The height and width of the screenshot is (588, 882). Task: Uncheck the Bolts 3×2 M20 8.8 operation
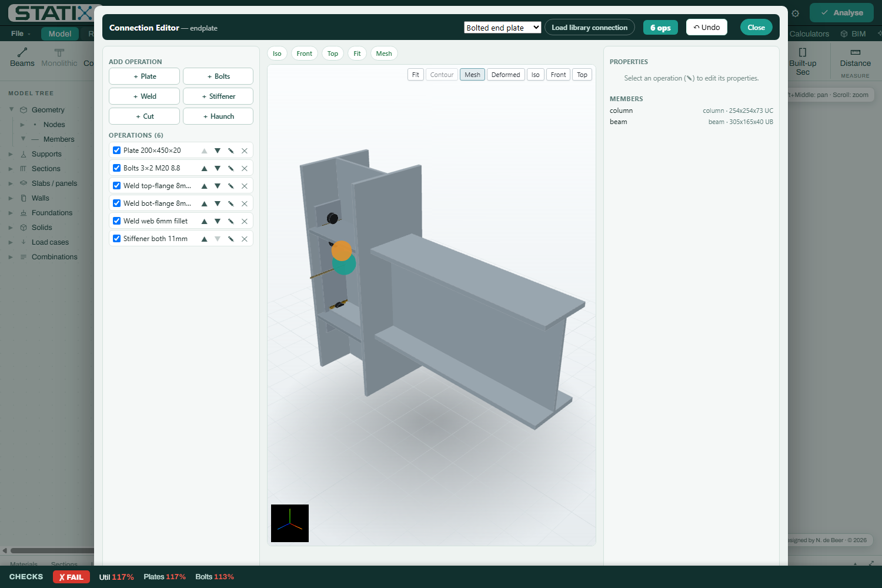116,168
